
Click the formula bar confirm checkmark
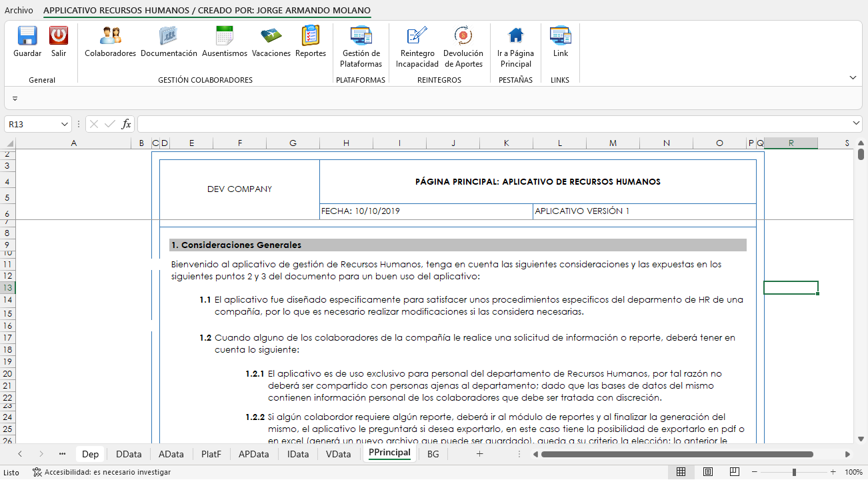coord(110,124)
